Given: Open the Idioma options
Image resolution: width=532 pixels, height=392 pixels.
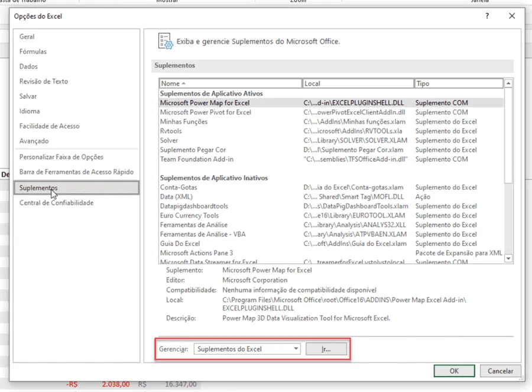Looking at the screenshot, I should point(30,111).
